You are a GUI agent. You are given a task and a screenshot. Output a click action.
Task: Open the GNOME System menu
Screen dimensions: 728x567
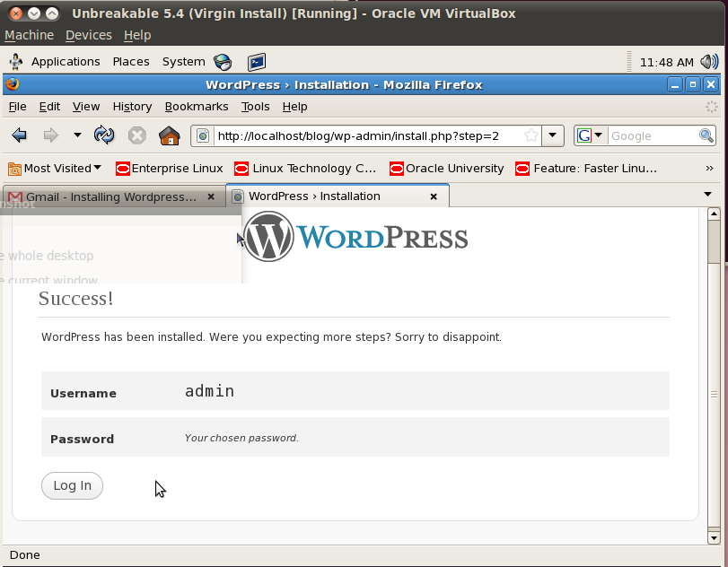pyautogui.click(x=183, y=62)
